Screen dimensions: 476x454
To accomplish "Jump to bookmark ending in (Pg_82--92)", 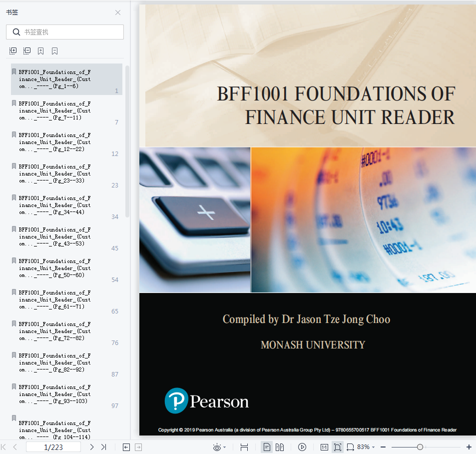I will coord(66,362).
